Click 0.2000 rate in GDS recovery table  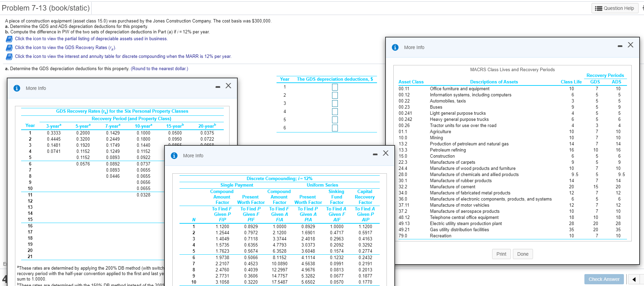click(x=83, y=133)
